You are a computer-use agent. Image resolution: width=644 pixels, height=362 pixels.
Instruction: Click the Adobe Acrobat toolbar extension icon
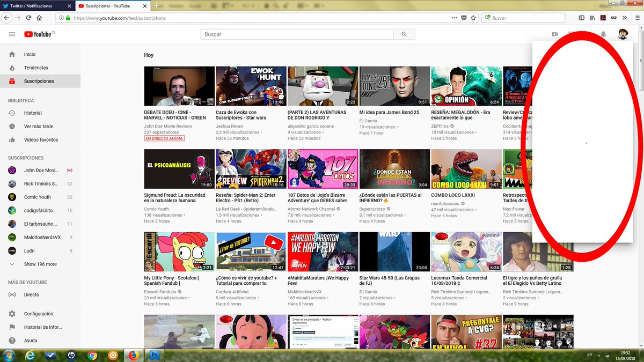603,18
